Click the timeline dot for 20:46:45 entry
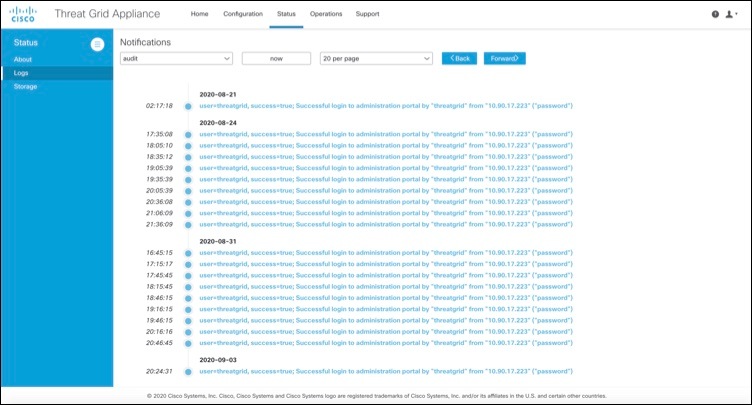Viewport: 752px width, 405px height. [x=188, y=344]
